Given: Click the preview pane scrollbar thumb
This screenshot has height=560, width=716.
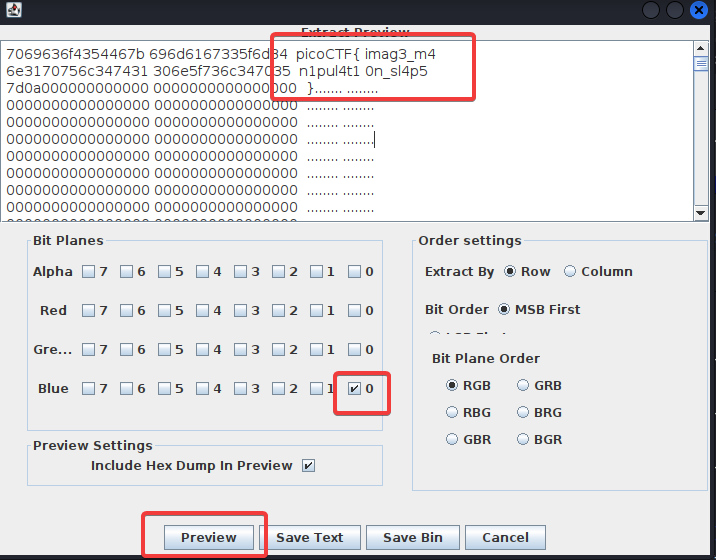Looking at the screenshot, I should click(701, 63).
